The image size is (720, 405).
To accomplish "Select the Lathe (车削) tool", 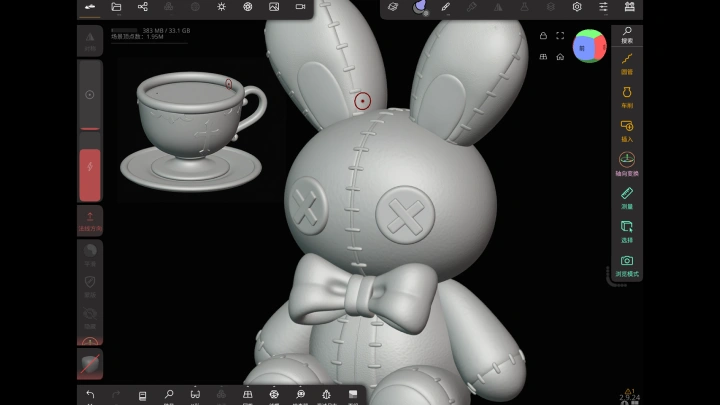I will [627, 97].
